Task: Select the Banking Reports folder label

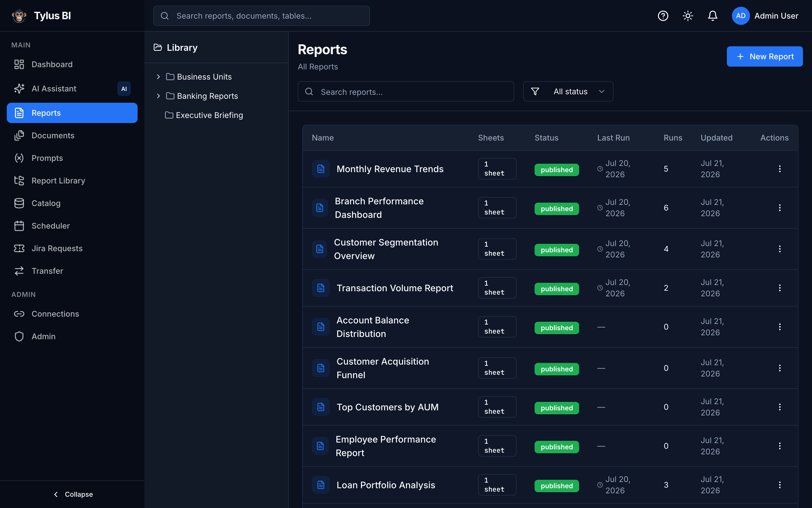Action: pos(207,96)
